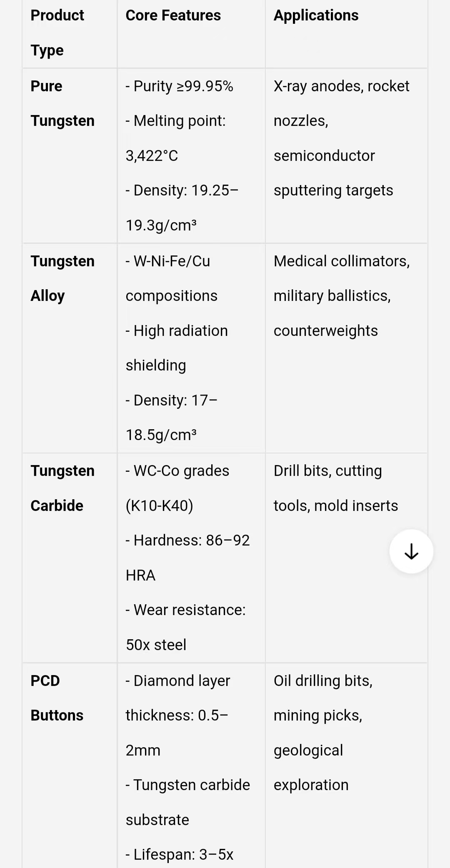This screenshot has width=450, height=868.
Task: Click the scroll-down arrow button
Action: [x=411, y=551]
